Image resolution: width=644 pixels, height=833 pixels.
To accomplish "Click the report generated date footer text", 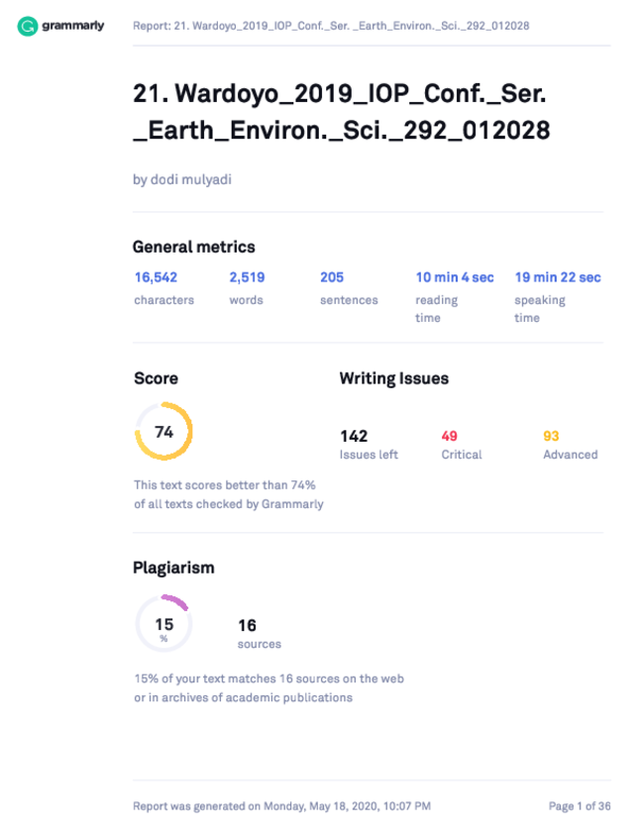I will 281,806.
